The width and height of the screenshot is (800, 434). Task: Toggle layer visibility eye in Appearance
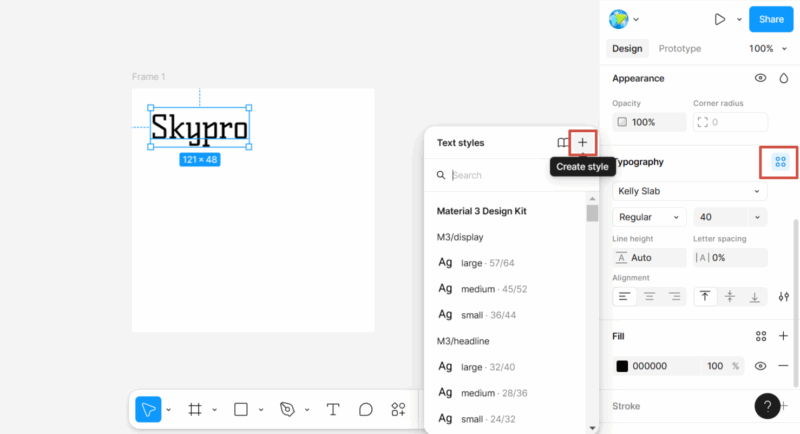click(760, 78)
